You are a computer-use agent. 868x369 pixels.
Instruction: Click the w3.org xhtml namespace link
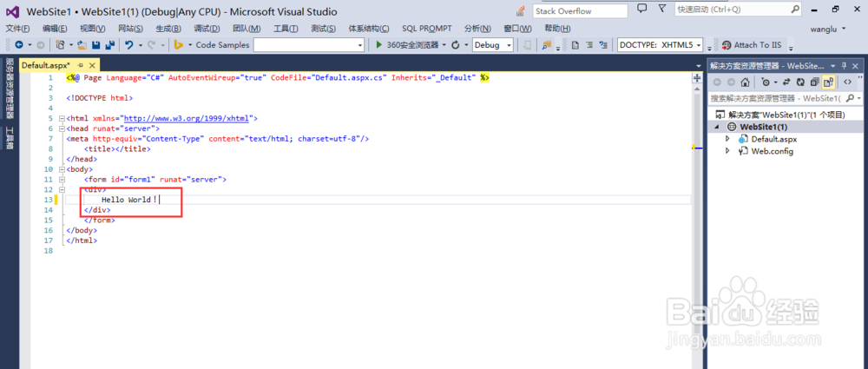(187, 118)
